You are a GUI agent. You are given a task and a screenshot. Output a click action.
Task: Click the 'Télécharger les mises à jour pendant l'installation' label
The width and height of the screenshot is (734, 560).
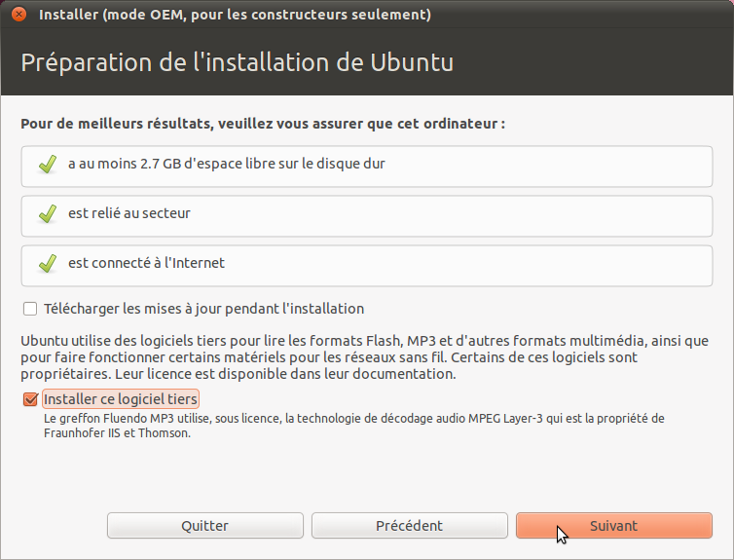pyautogui.click(x=203, y=309)
